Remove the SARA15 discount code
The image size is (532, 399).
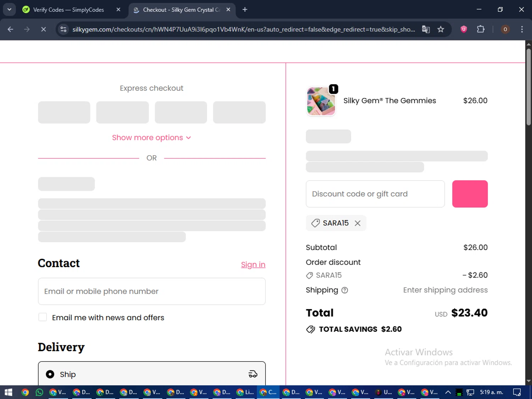(x=358, y=223)
